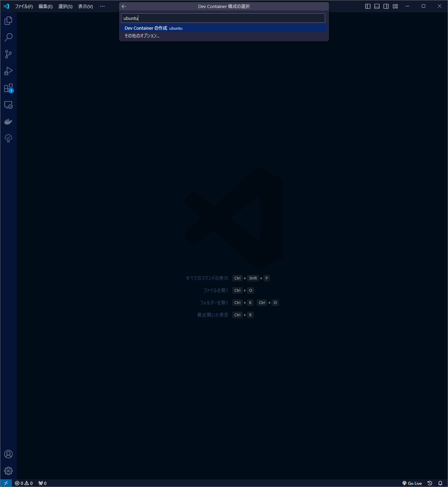Open the 選択(S) menu
Viewport: 448px width, 487px height.
coord(65,6)
